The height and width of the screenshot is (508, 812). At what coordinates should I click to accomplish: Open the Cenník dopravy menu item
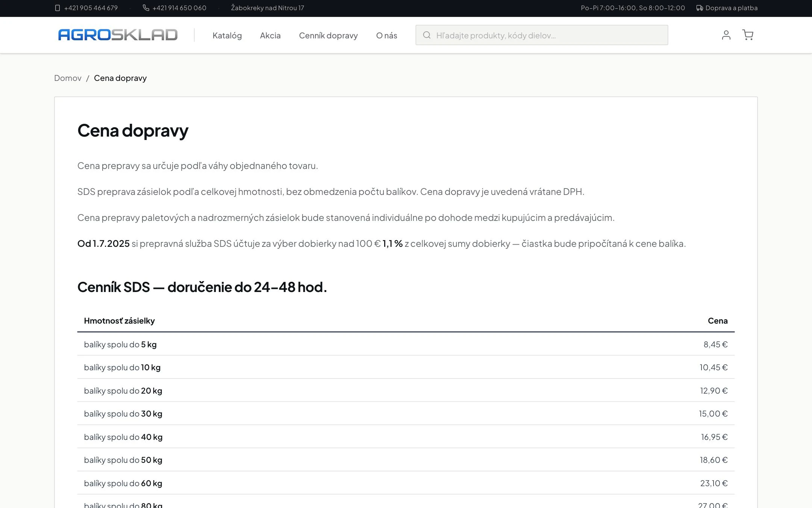[328, 35]
